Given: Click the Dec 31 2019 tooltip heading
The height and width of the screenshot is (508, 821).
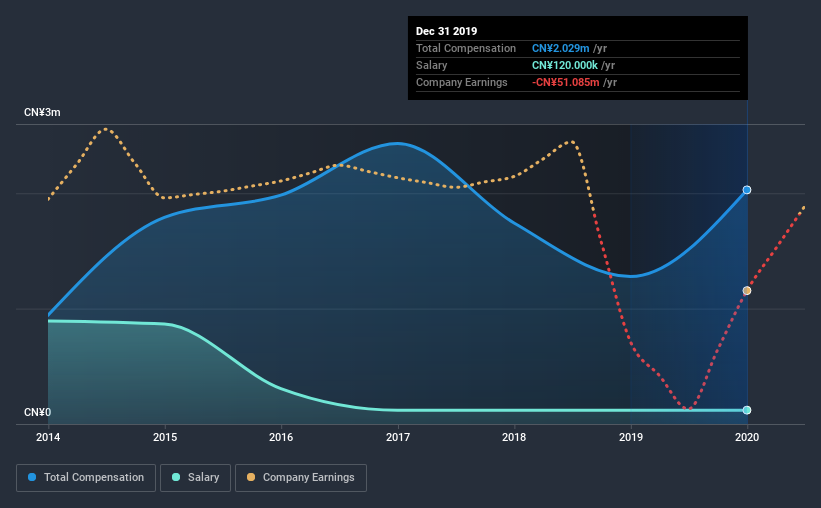Looking at the screenshot, I should 447,31.
